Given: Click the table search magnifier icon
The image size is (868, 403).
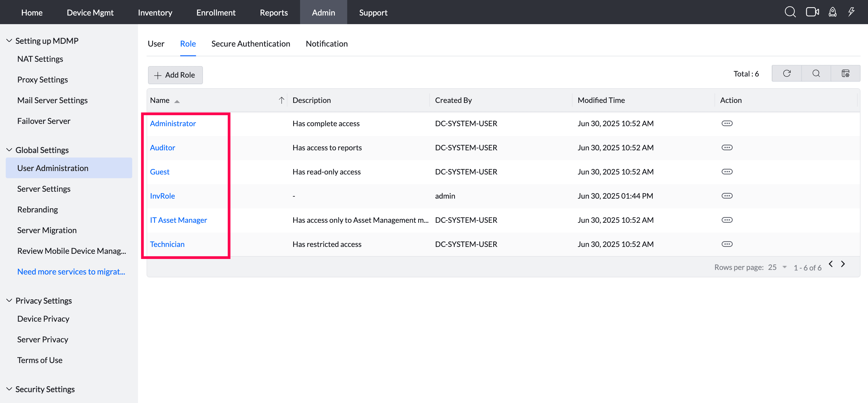Looking at the screenshot, I should (816, 74).
